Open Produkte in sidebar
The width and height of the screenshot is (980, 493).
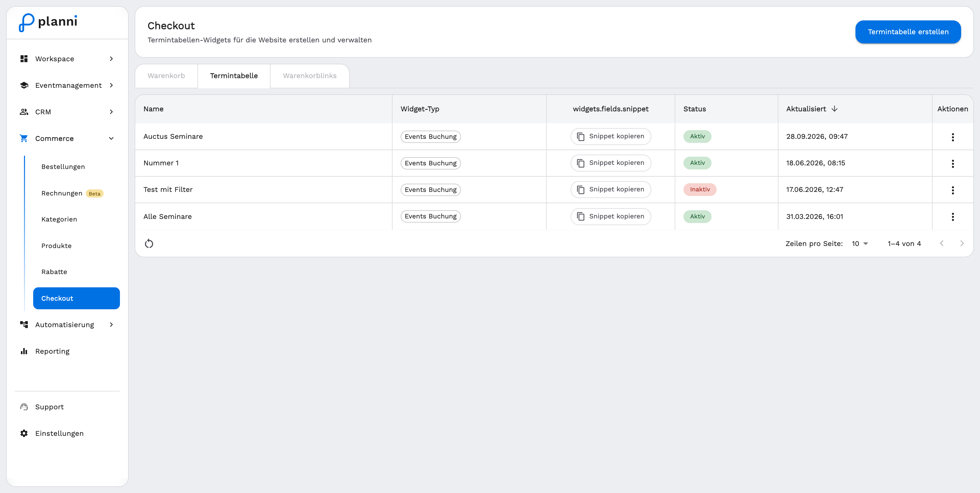coord(77,246)
